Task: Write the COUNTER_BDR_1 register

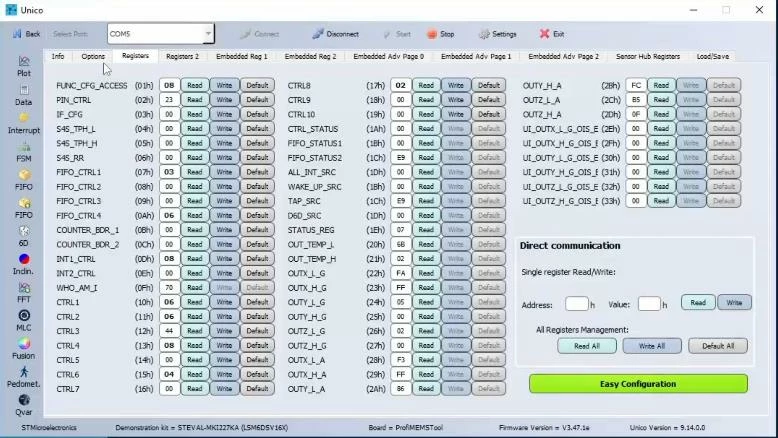Action: [224, 230]
